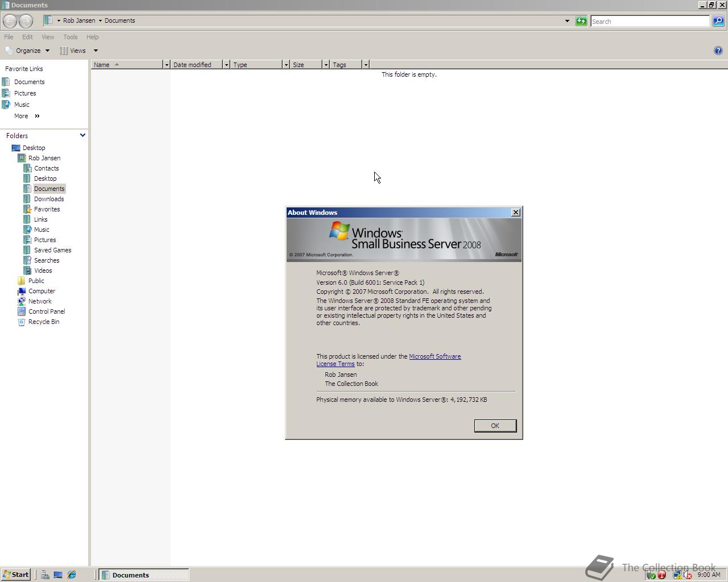The height and width of the screenshot is (582, 728).
Task: Select Pictures folder in folder tree
Action: [45, 240]
